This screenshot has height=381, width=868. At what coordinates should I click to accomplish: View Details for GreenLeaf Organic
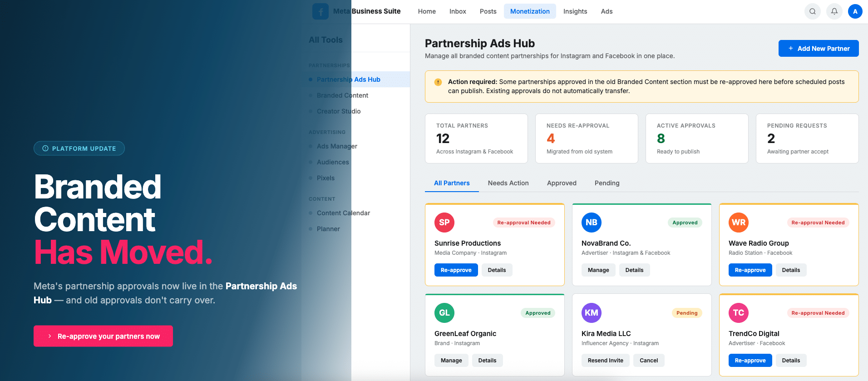[x=487, y=361]
